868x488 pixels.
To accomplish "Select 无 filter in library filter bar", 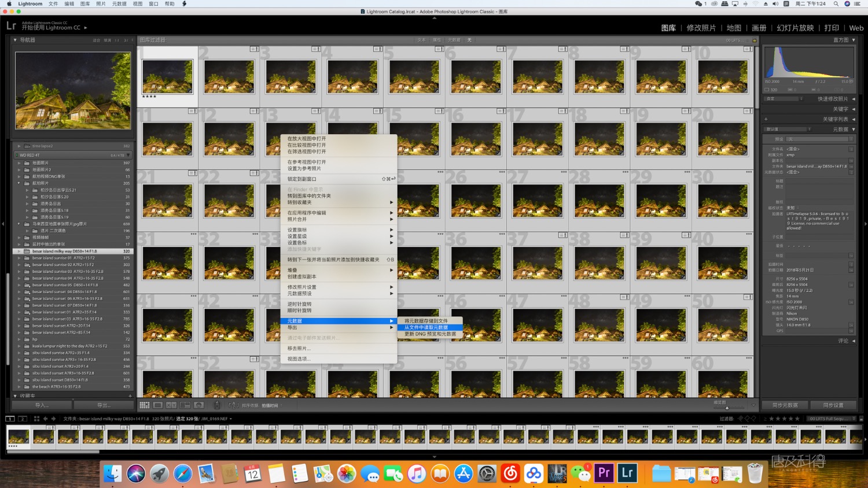I will (469, 40).
